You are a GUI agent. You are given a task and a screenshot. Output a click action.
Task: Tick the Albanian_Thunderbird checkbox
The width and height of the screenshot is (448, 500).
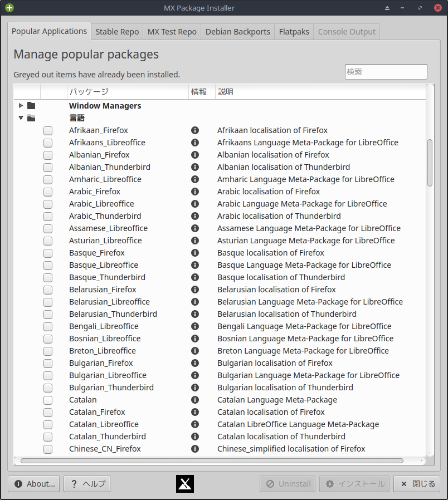[48, 167]
